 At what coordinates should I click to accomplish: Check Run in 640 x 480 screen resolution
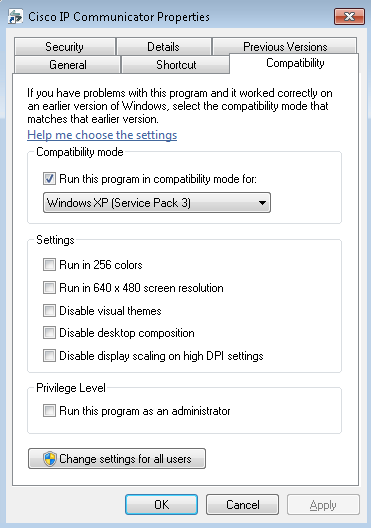tap(49, 288)
